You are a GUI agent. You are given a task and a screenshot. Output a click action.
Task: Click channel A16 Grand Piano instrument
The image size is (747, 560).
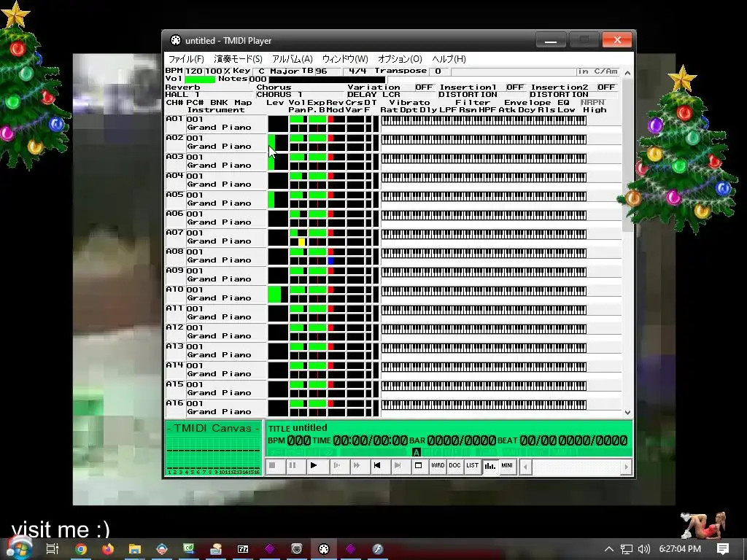[x=219, y=412]
